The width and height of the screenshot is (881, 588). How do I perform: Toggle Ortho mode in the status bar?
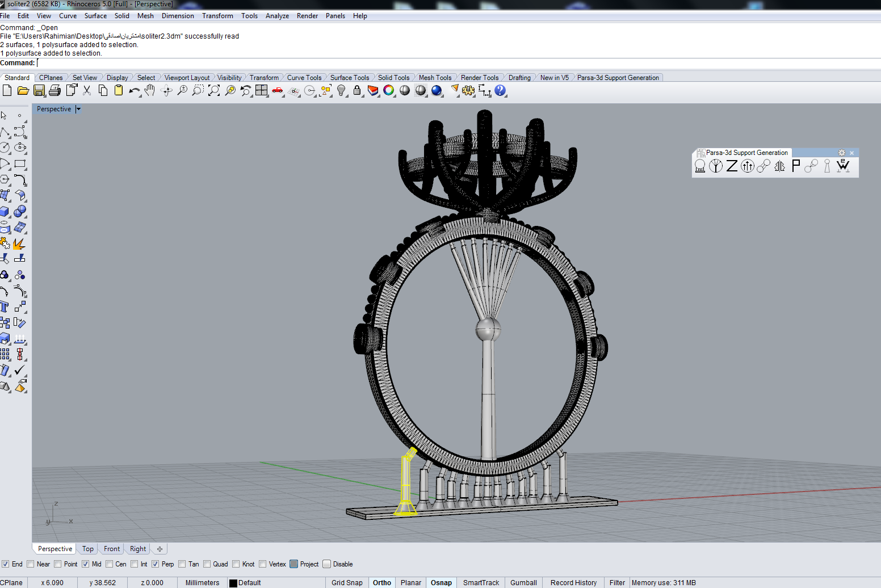[x=381, y=582]
